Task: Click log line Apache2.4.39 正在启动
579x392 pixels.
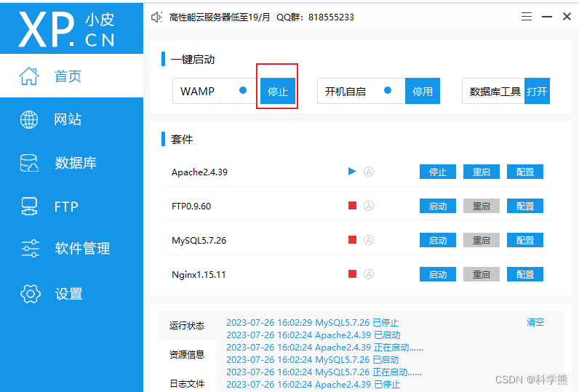Action: (324, 348)
